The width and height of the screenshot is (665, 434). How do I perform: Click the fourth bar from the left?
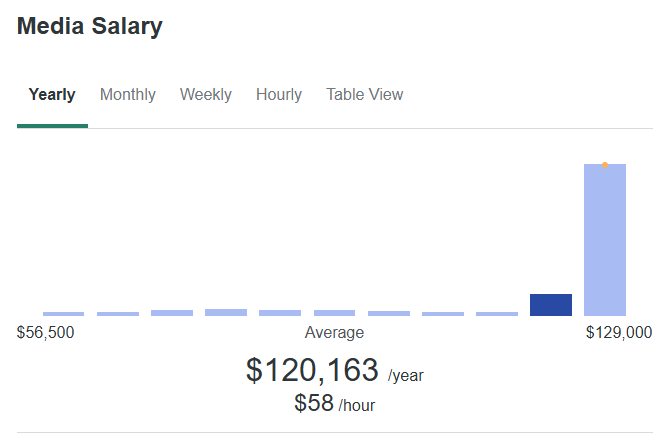tap(226, 312)
